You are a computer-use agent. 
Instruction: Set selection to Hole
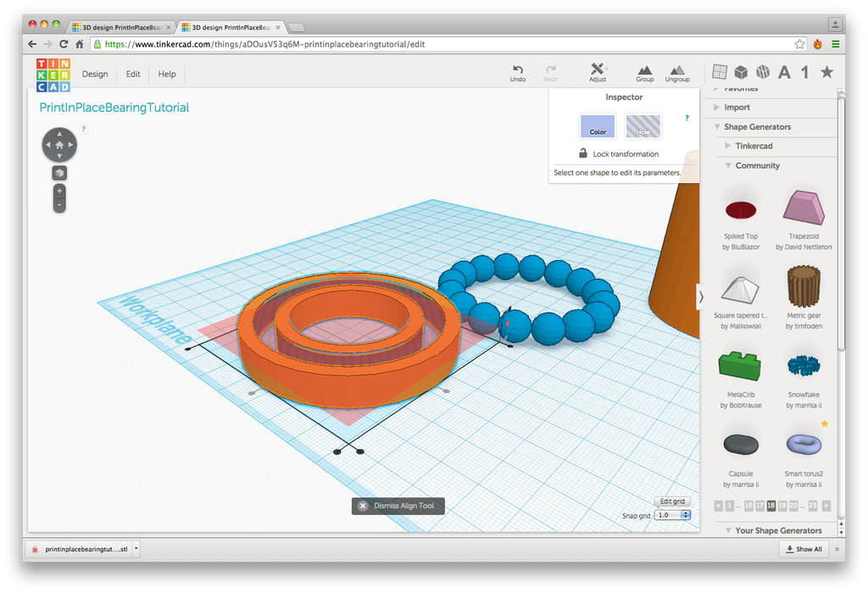pyautogui.click(x=643, y=126)
